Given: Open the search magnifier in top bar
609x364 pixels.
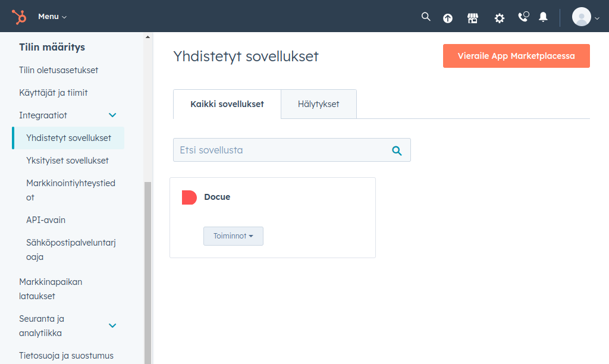Looking at the screenshot, I should pos(426,17).
